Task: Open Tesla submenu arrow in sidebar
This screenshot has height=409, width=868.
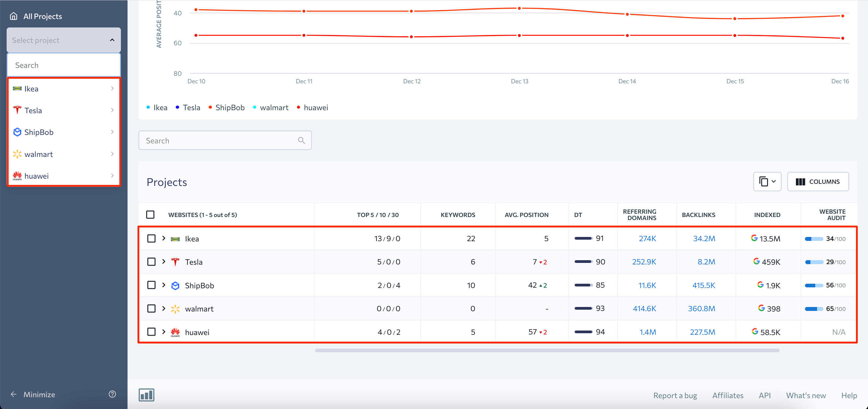Action: (112, 110)
